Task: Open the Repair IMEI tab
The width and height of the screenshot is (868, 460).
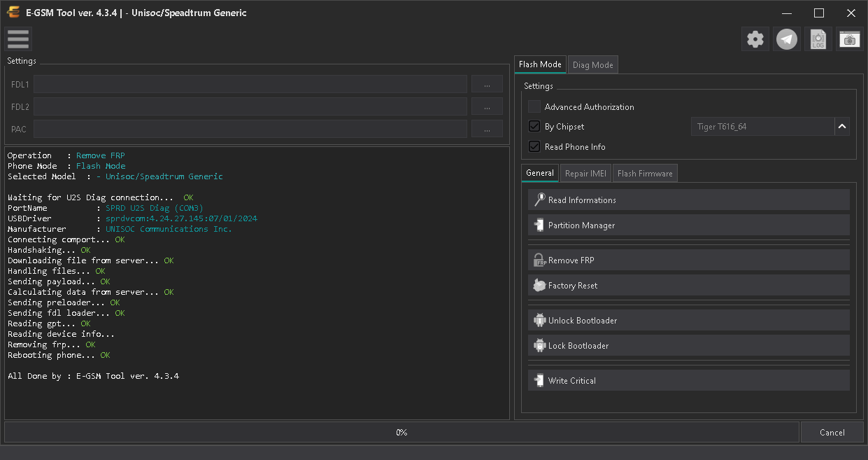Action: (x=585, y=174)
